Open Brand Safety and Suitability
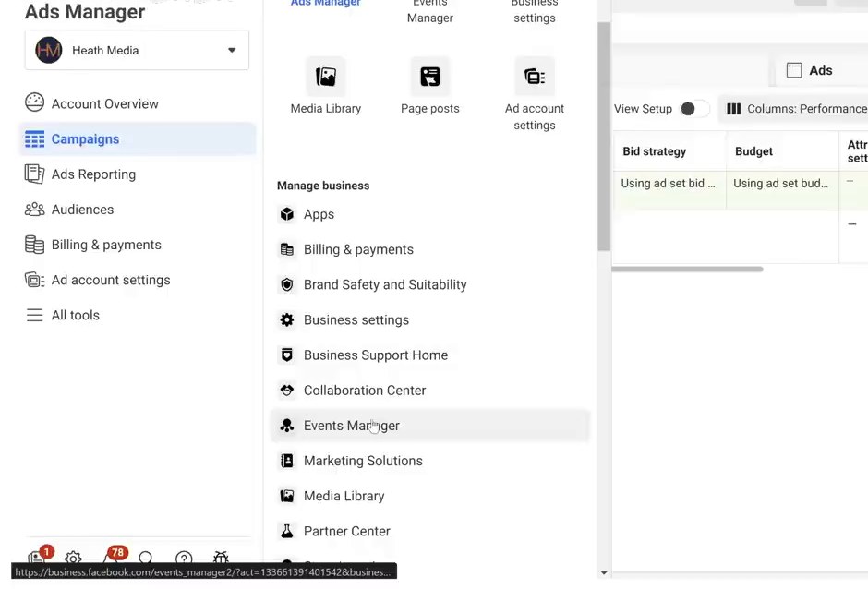 click(371, 284)
